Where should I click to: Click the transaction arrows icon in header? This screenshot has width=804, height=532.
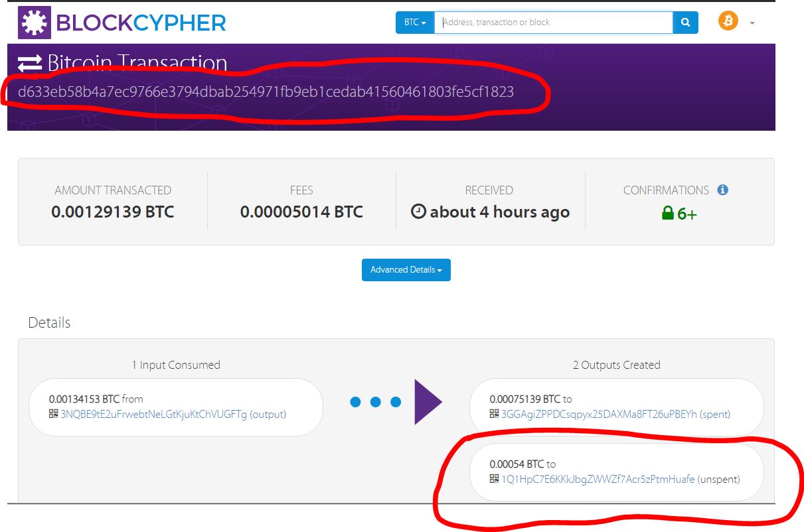pos(30,64)
